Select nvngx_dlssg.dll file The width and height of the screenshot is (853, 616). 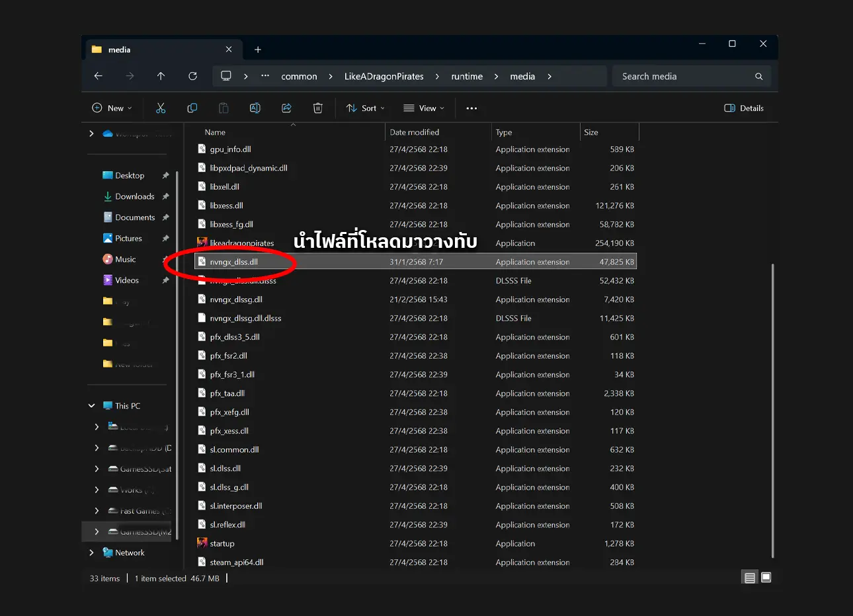click(x=236, y=299)
